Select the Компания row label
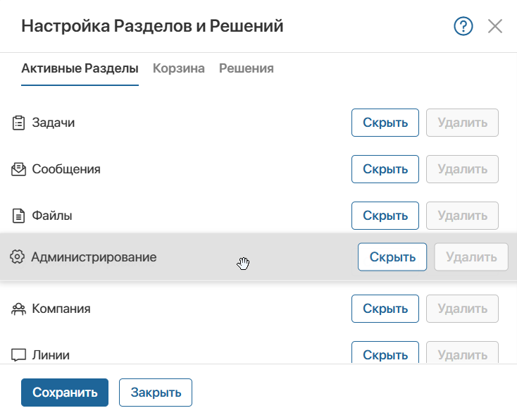Viewport: 517px width, 420px height. pos(61,309)
